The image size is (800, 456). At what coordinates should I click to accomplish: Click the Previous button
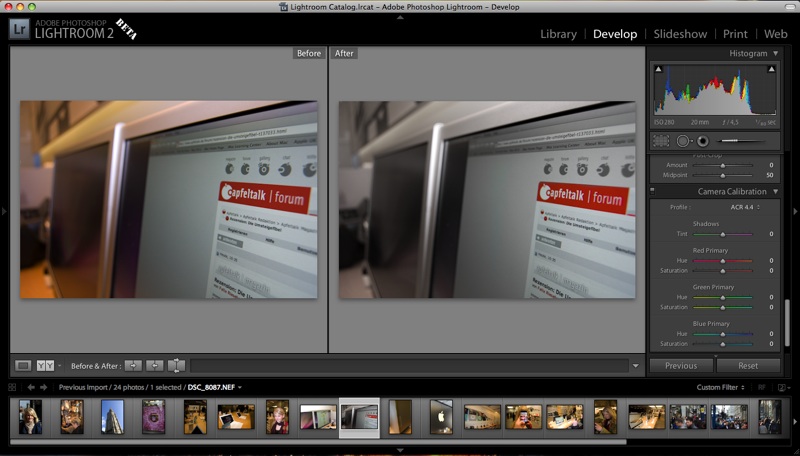point(681,366)
